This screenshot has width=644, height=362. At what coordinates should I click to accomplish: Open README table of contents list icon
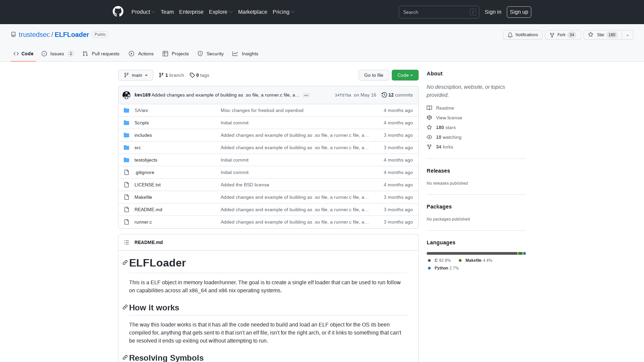point(126,242)
